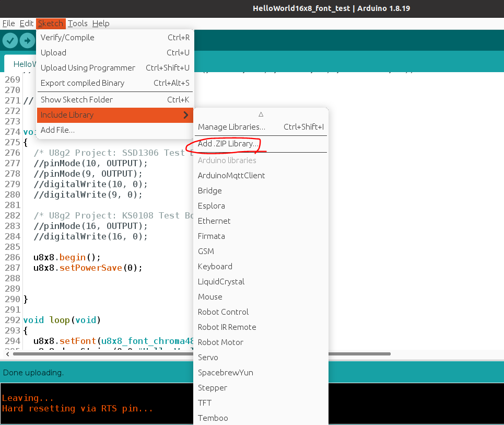Choose Verify/Compile from the Sketch menu
Viewport: 504px width, 425px height.
115,38
